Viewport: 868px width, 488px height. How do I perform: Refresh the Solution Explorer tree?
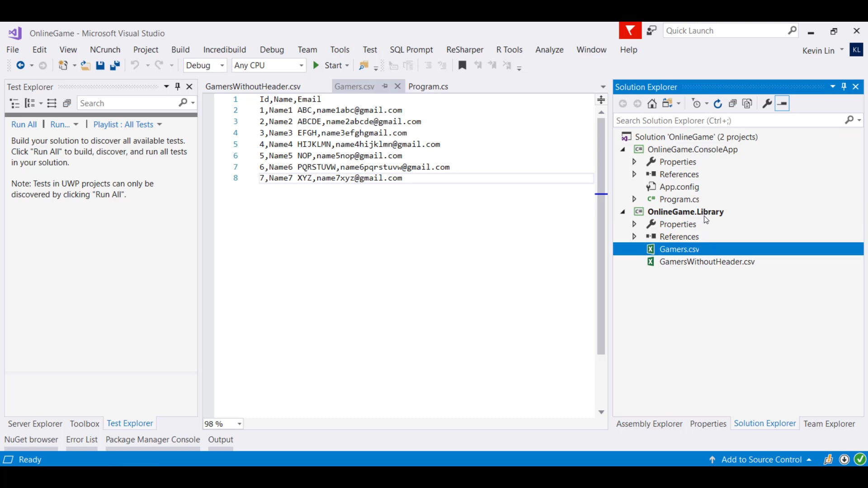(717, 104)
